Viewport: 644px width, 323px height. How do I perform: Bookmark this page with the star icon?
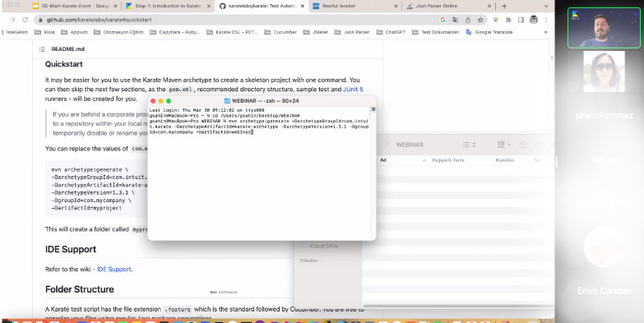click(x=480, y=20)
